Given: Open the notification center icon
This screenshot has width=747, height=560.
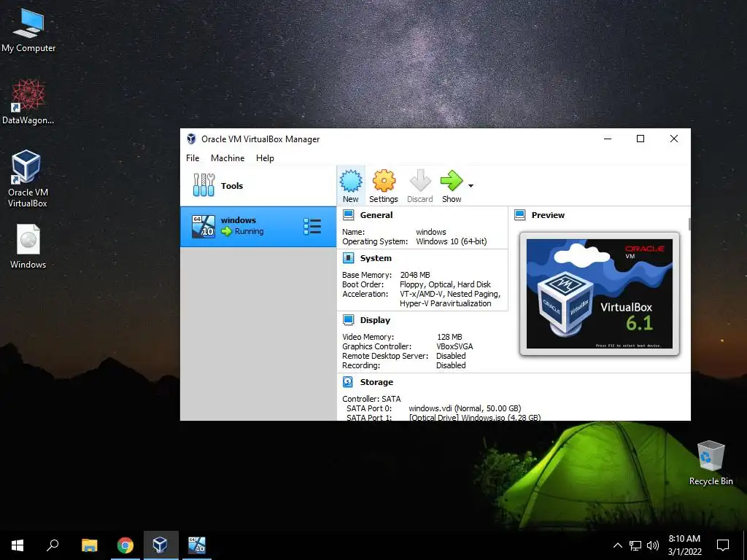Looking at the screenshot, I should pyautogui.click(x=723, y=545).
